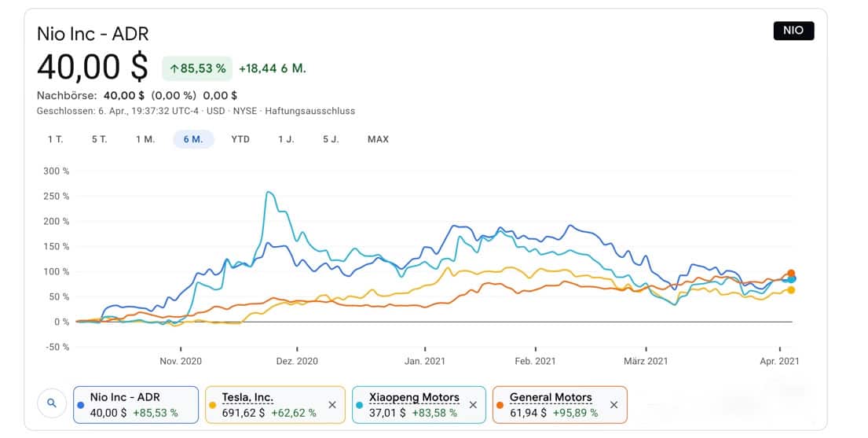Viewport: 868px width, 438px height.
Task: Click the +18,44 6 M. change text
Action: click(273, 68)
